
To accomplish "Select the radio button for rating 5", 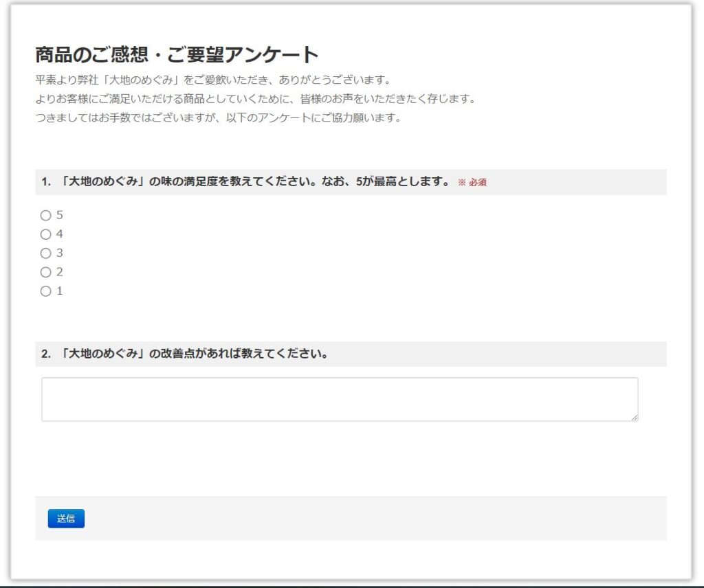I will (x=46, y=216).
